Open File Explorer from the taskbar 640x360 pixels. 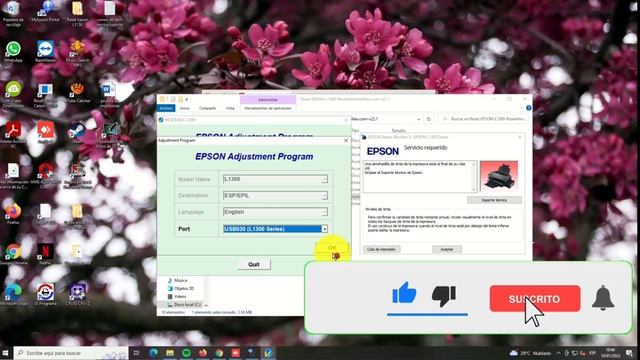(170, 353)
